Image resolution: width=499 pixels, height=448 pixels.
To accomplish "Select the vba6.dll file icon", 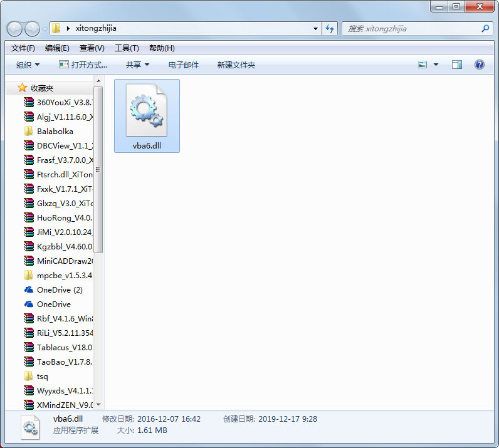I will pyautogui.click(x=147, y=112).
